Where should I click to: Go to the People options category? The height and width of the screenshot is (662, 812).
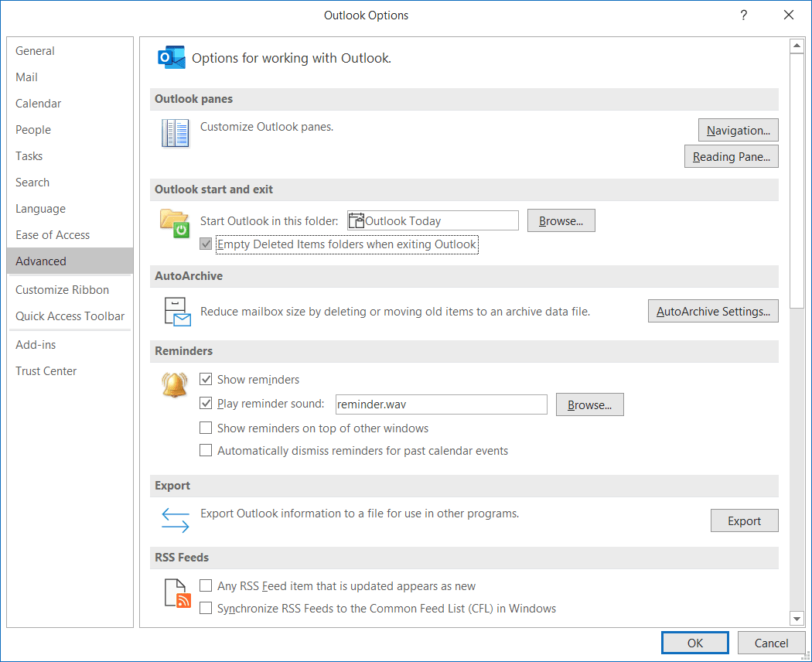coord(70,129)
